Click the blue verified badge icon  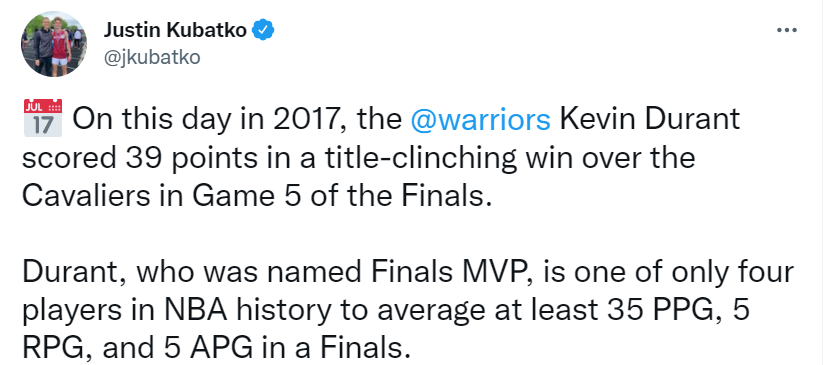pos(264,31)
